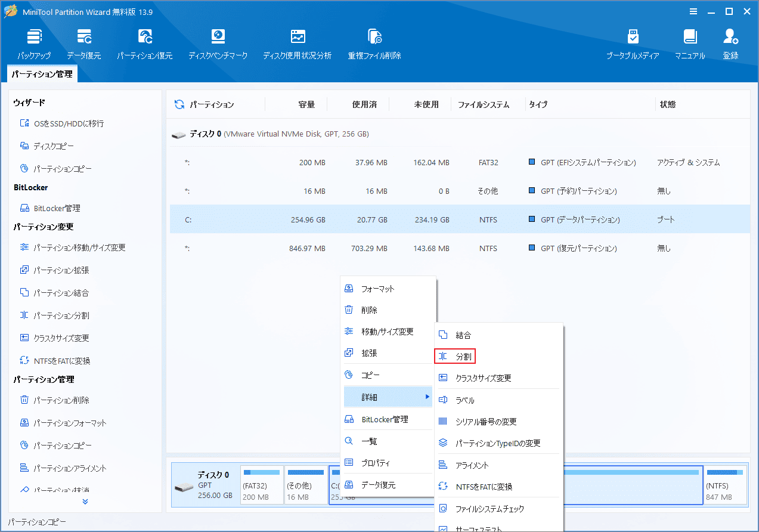Click (その他) 16 MB block in disk map
Screen dimensions: 759x532
click(x=305, y=485)
